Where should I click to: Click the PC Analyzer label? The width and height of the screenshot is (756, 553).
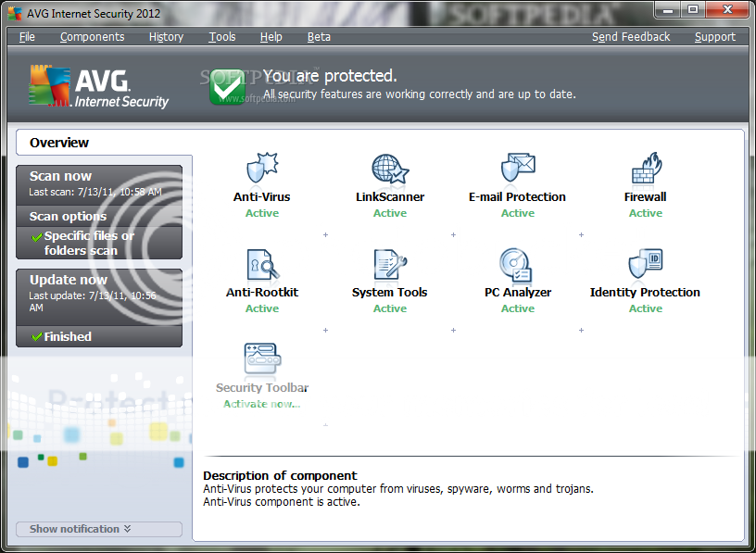click(x=518, y=292)
